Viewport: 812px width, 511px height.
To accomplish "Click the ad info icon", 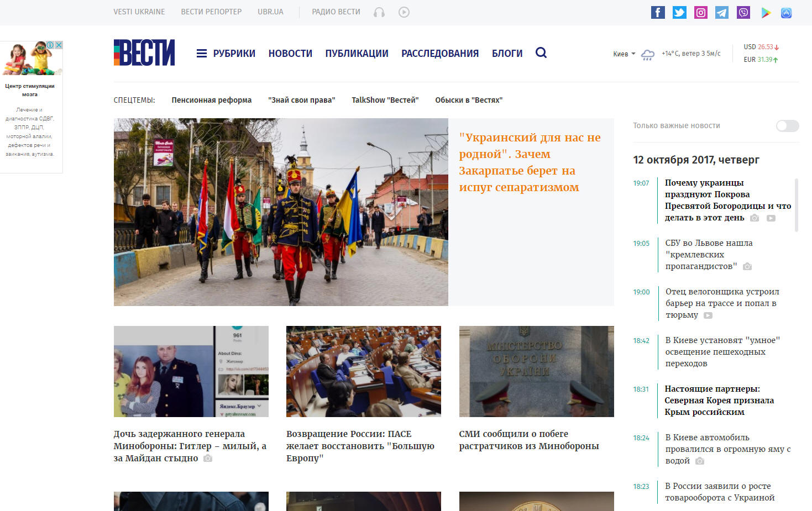I will (x=50, y=45).
